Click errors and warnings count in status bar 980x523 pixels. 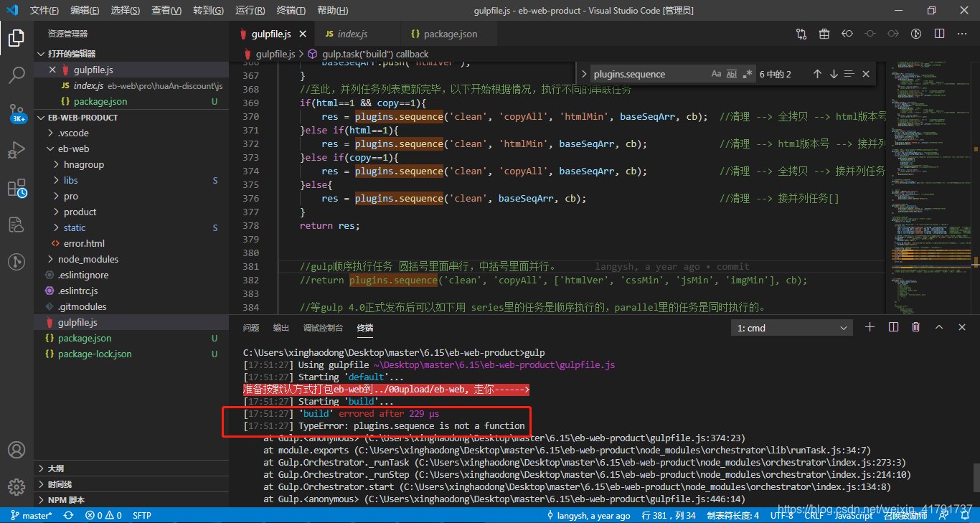tap(103, 515)
